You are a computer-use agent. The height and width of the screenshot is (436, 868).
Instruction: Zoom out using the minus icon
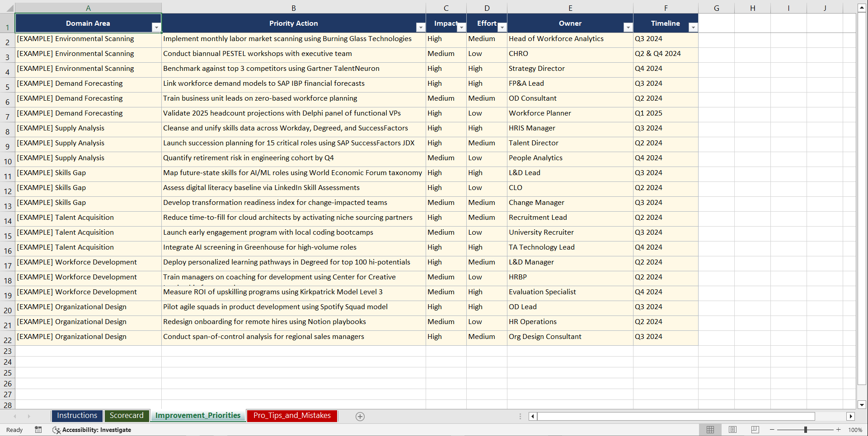pyautogui.click(x=772, y=430)
